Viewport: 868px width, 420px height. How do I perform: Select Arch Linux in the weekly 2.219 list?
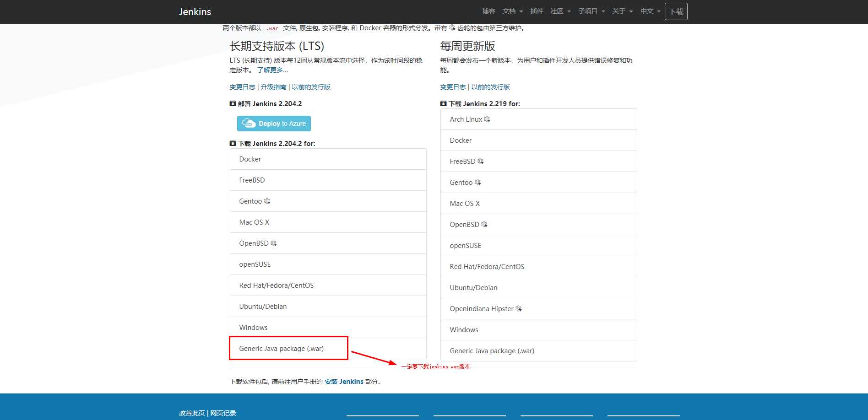[538, 119]
